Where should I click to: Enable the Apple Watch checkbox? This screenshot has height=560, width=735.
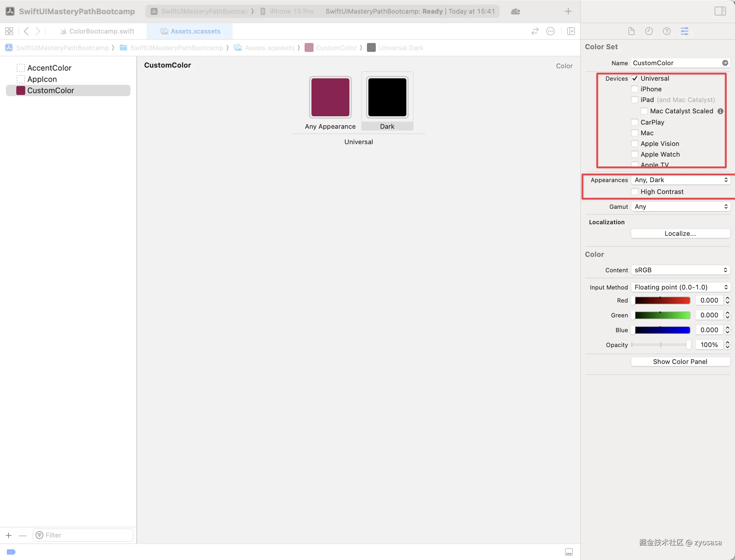635,154
